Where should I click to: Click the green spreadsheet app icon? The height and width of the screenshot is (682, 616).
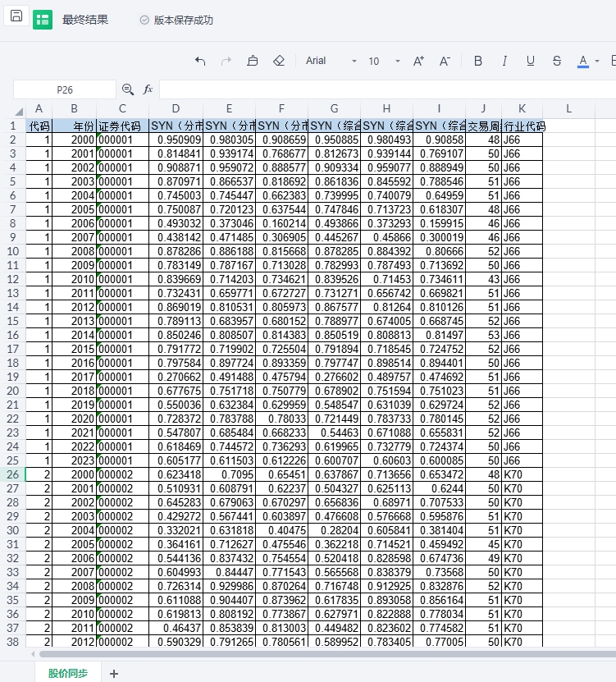tap(43, 20)
